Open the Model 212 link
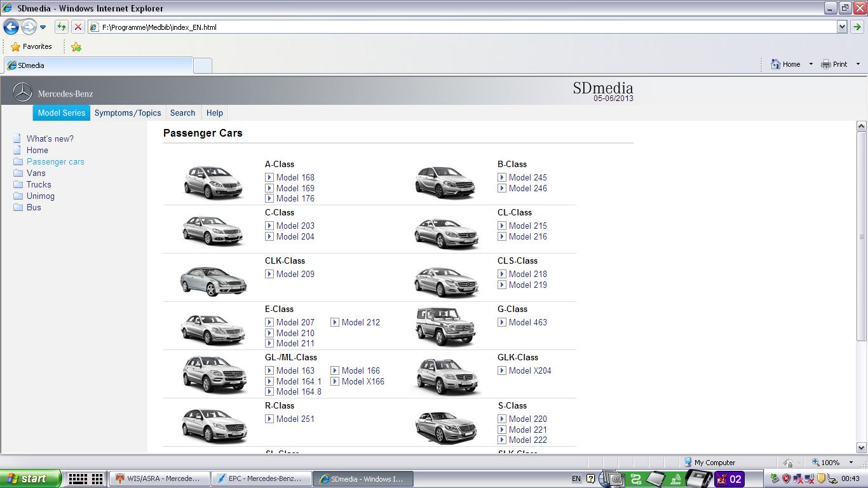Screen dimensions: 868x488 click(x=360, y=322)
